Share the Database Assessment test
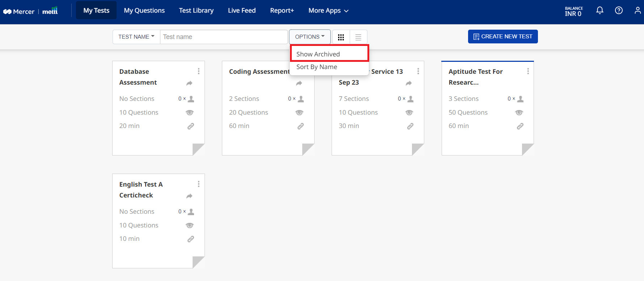Viewport: 644px width, 281px height. 189,84
